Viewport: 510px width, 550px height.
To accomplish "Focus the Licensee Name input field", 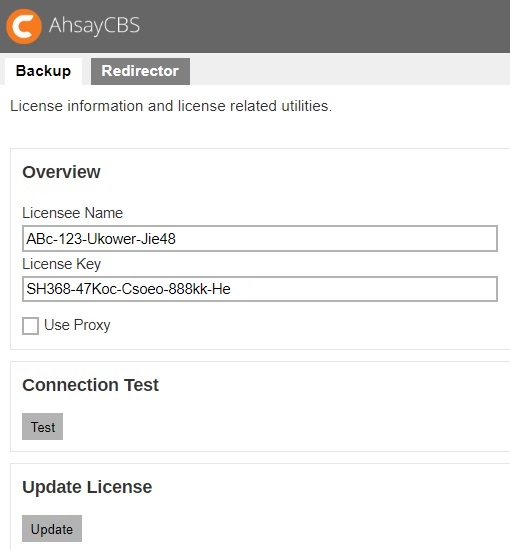I will coord(260,239).
